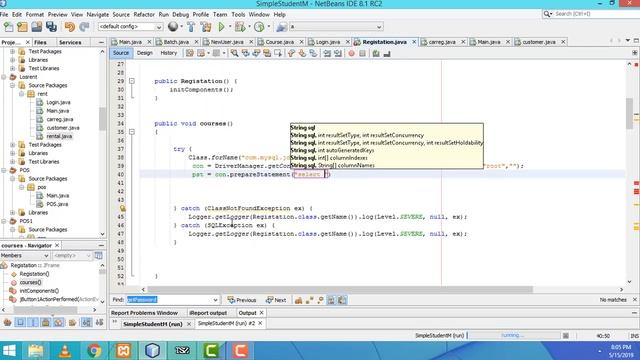
Task: Click the Debug Project icon
Action: pyautogui.click(x=240, y=27)
